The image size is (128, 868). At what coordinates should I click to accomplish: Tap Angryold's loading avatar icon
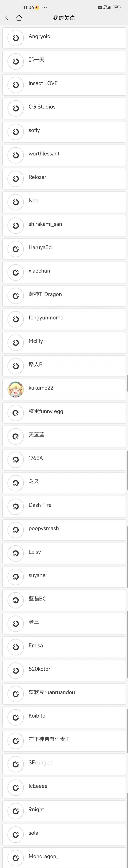coord(15,38)
